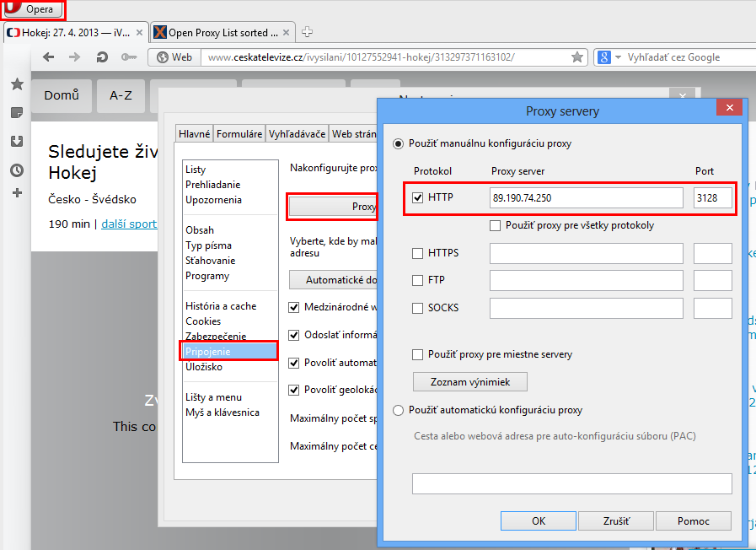This screenshot has height=550, width=756.
Task: Click the HTTP proxy server address field
Action: point(587,198)
